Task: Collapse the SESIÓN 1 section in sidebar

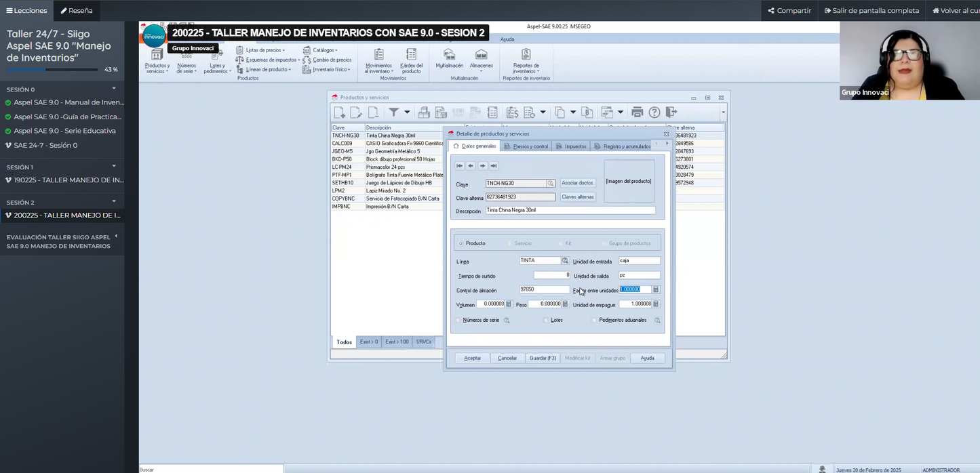Action: [x=114, y=167]
